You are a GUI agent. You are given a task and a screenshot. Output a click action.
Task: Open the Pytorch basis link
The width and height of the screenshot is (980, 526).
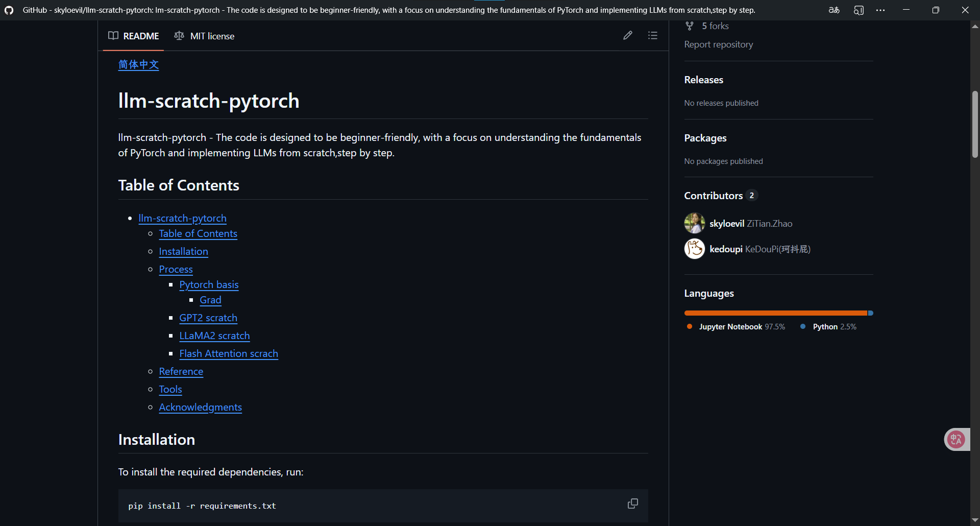click(209, 284)
